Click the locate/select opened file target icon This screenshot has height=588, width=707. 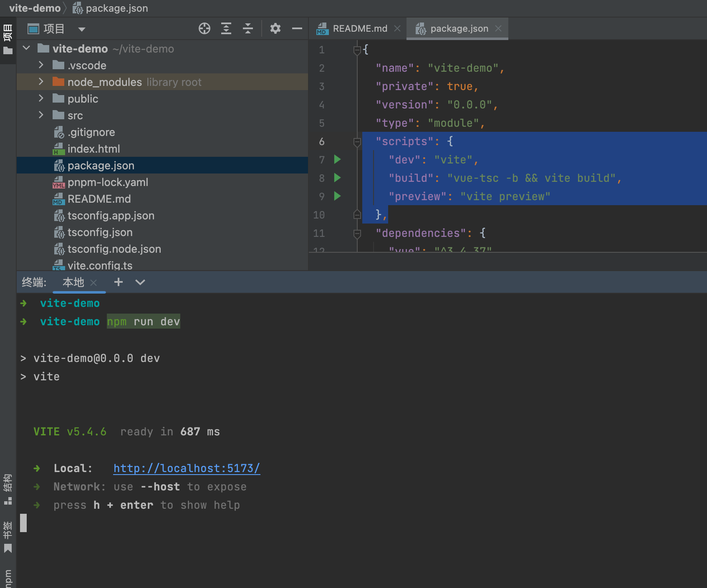tap(204, 28)
